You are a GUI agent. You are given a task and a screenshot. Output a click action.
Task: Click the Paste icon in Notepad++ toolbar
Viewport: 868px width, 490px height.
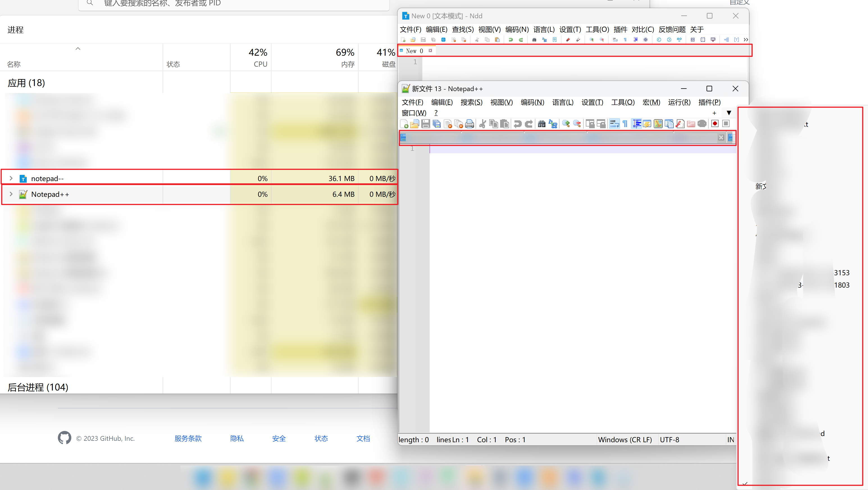(x=505, y=124)
